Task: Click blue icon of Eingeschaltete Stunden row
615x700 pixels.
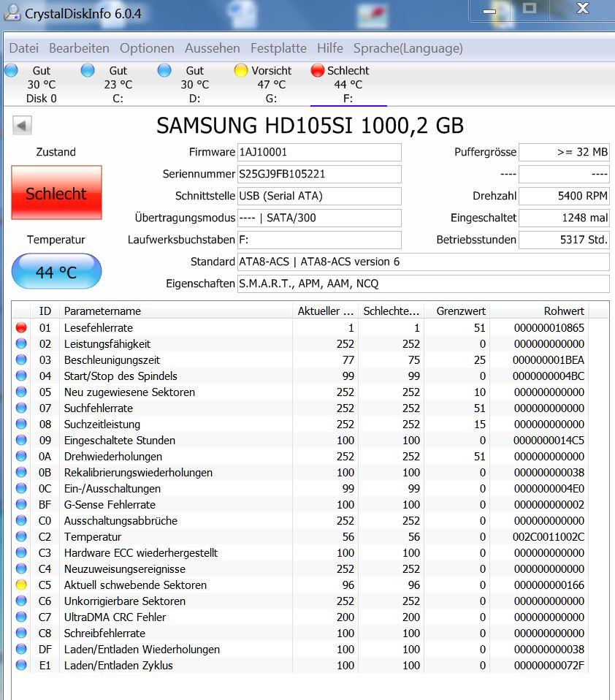Action: (21, 440)
